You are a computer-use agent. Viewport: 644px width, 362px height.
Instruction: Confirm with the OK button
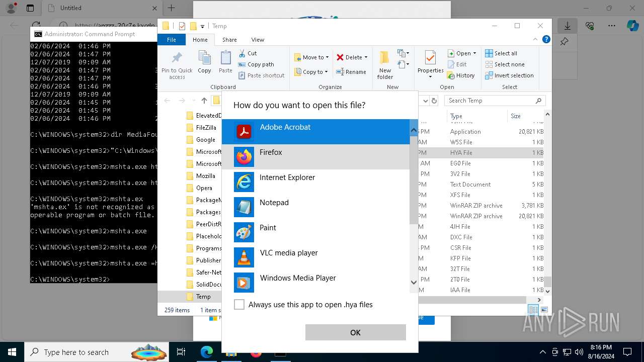point(355,332)
